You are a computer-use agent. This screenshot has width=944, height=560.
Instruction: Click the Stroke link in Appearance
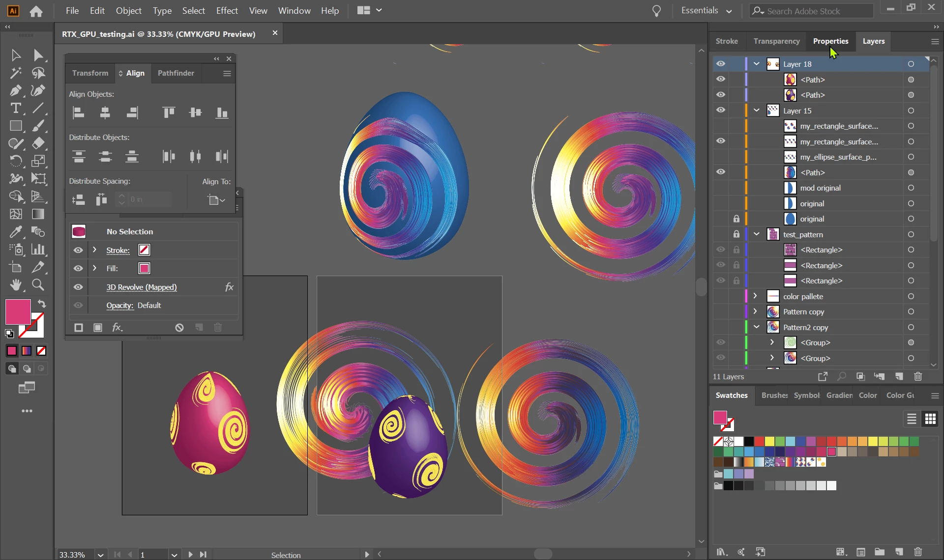tap(118, 251)
